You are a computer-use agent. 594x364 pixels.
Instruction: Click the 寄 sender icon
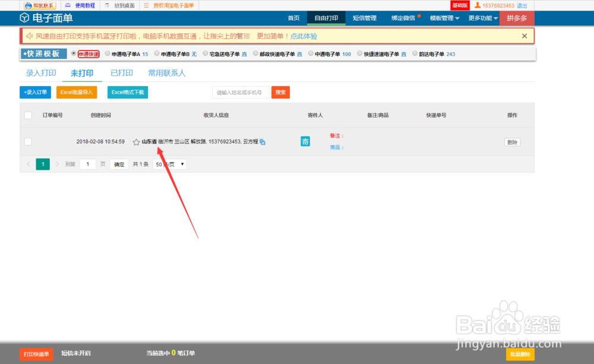pos(305,142)
